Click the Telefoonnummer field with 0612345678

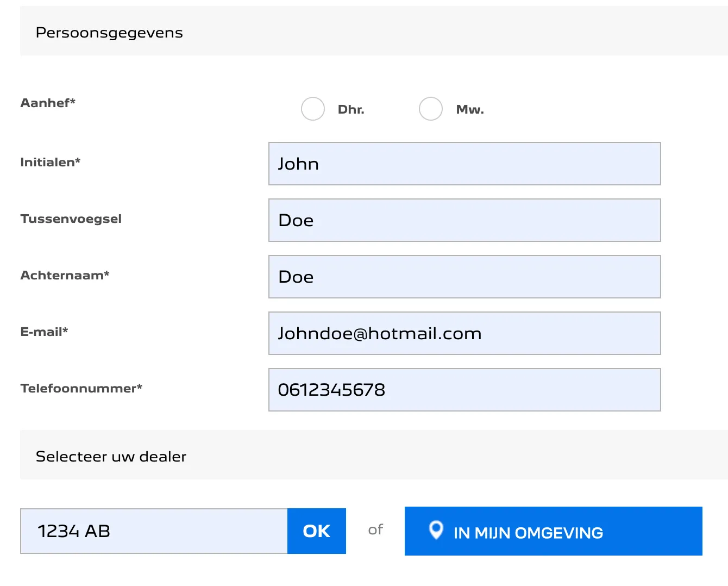465,390
